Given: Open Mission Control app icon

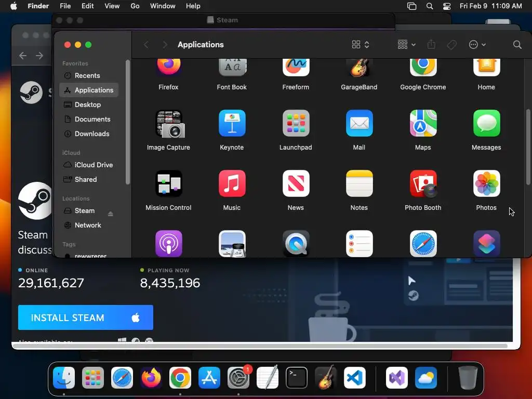Looking at the screenshot, I should click(169, 183).
